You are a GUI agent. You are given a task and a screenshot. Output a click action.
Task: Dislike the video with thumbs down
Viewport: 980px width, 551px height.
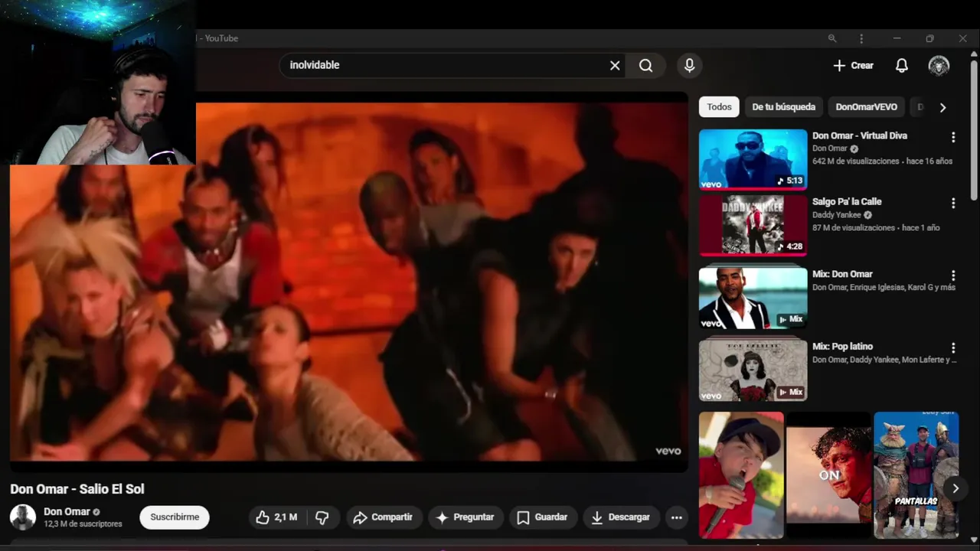tap(322, 518)
